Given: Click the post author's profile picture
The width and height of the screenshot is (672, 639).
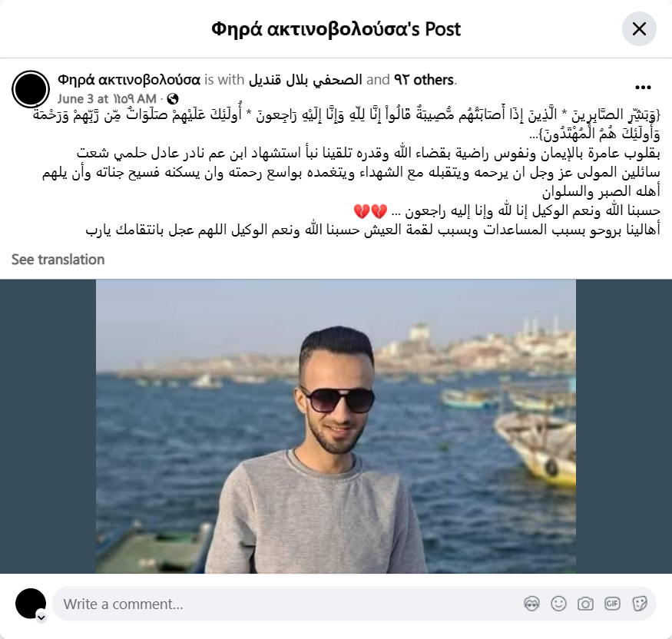Looking at the screenshot, I should pyautogui.click(x=31, y=89).
